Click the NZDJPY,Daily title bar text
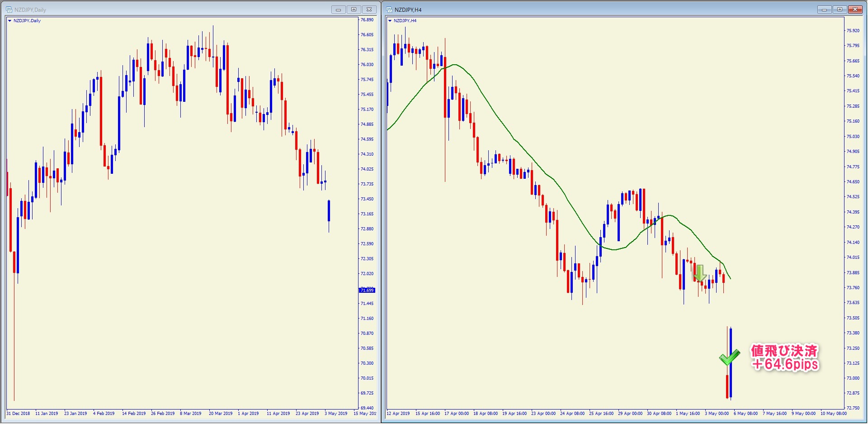The width and height of the screenshot is (868, 424). (x=30, y=10)
